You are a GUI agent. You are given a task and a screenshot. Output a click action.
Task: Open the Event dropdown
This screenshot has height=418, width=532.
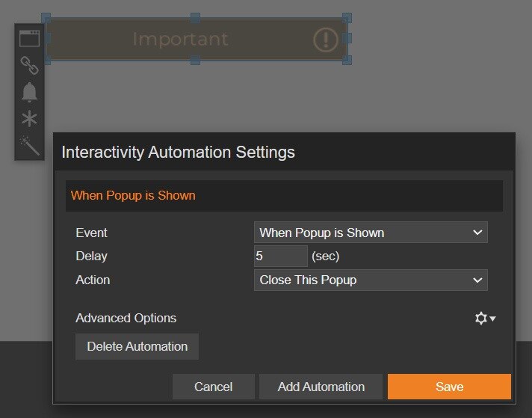[371, 233]
